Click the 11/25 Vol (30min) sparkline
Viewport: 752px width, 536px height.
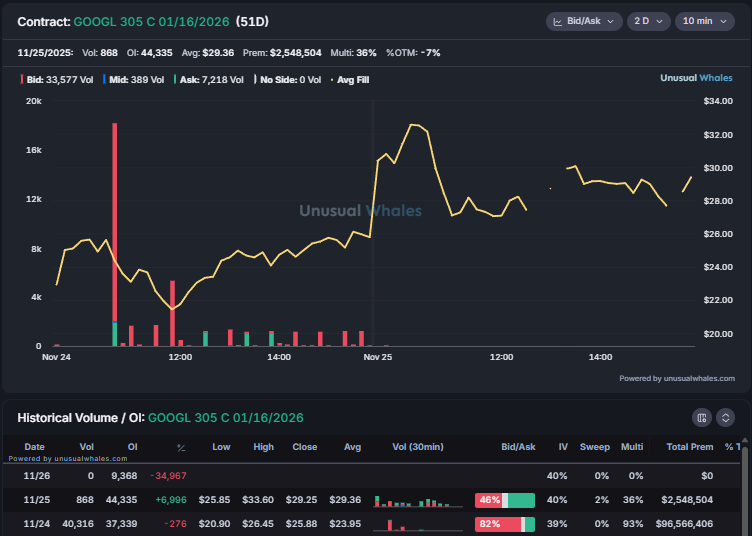418,501
